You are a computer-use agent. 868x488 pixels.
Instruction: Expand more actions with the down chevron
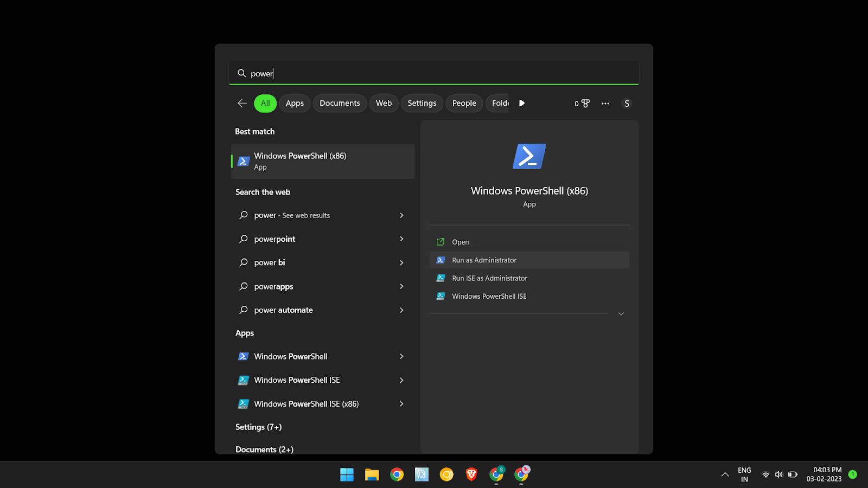pos(621,314)
